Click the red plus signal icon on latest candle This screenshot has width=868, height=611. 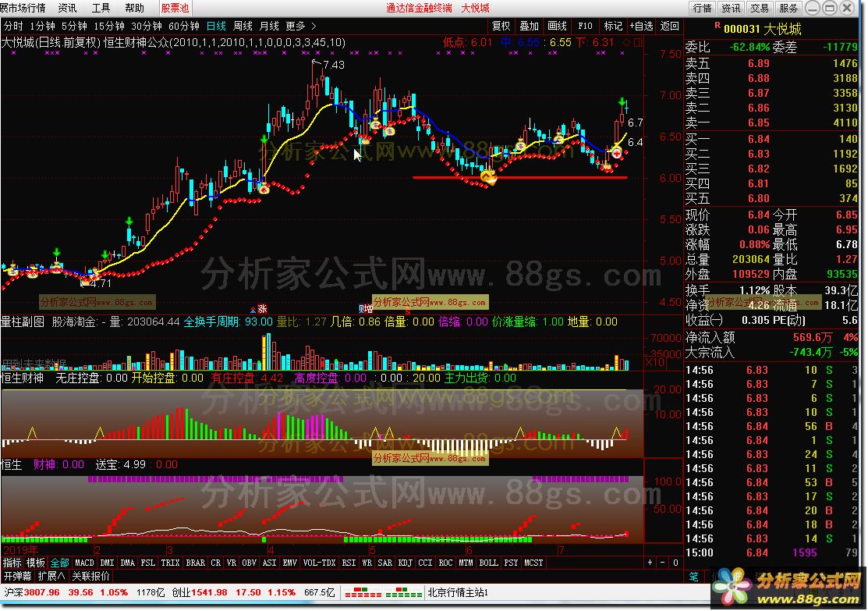[x=617, y=153]
